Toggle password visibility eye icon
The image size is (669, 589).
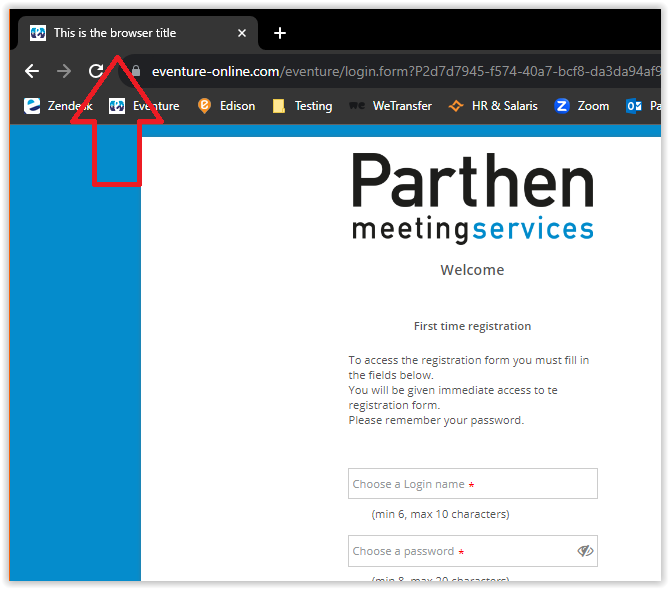point(585,551)
